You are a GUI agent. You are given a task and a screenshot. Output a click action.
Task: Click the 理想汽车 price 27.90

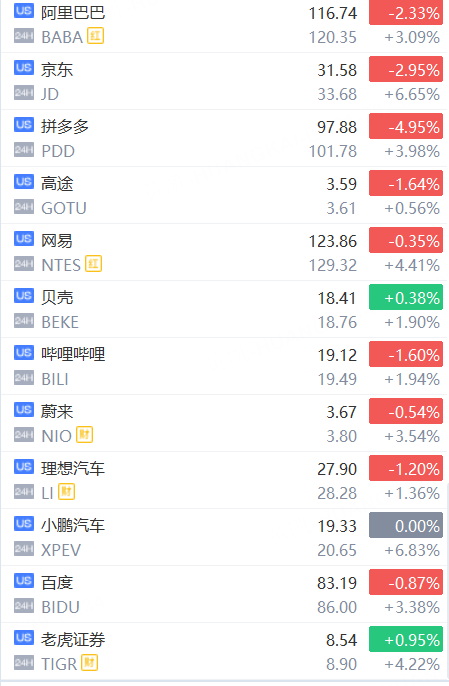tap(337, 469)
